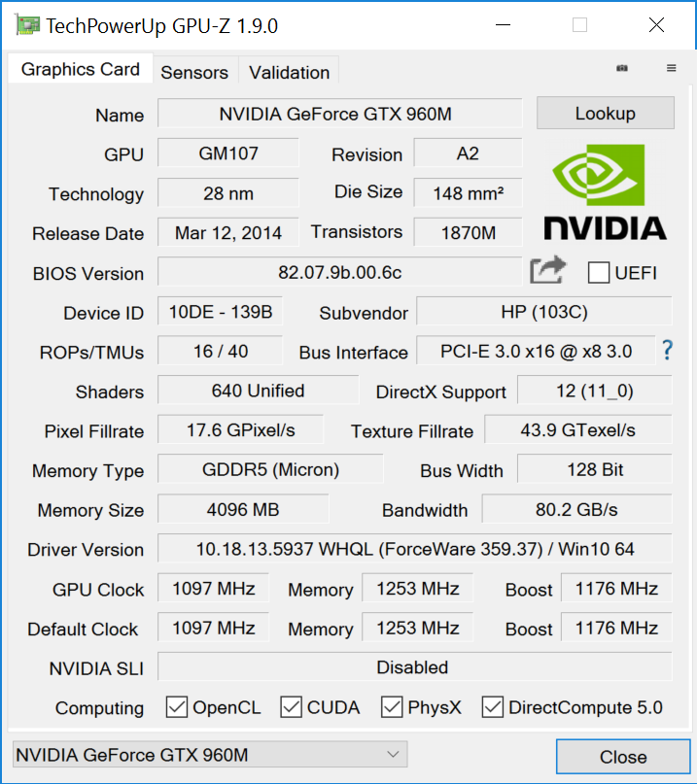The image size is (697, 784).
Task: Open the Validation tab
Action: click(x=289, y=72)
